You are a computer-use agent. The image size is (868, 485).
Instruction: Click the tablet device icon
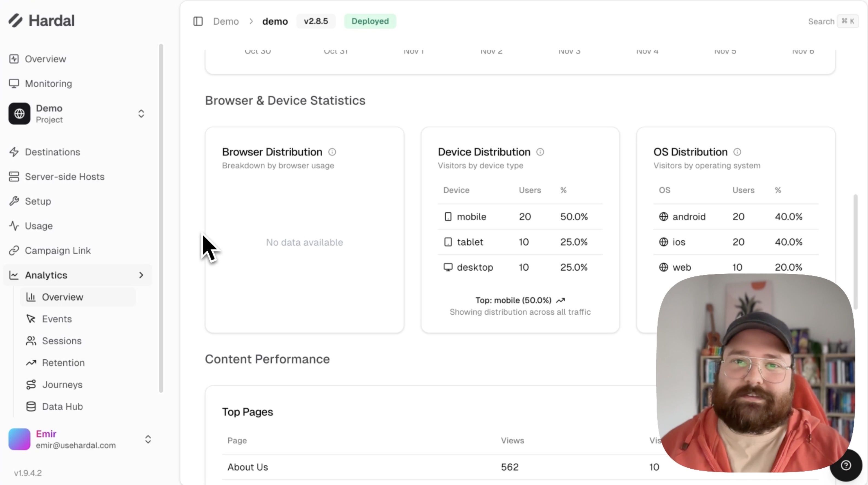(x=448, y=242)
